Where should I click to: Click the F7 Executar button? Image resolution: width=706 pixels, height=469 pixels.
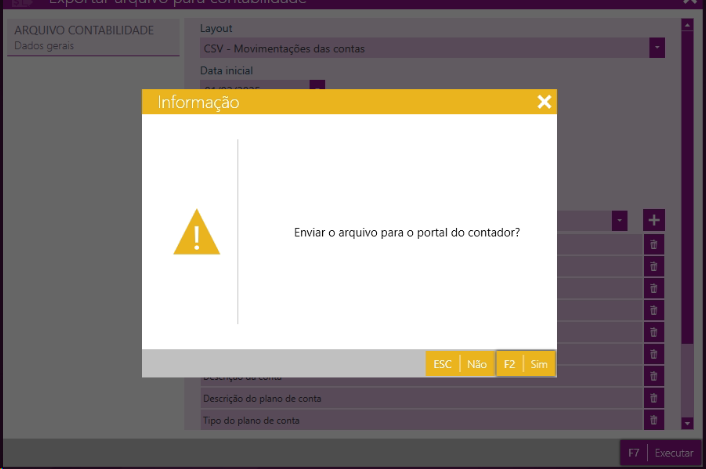[x=661, y=453]
